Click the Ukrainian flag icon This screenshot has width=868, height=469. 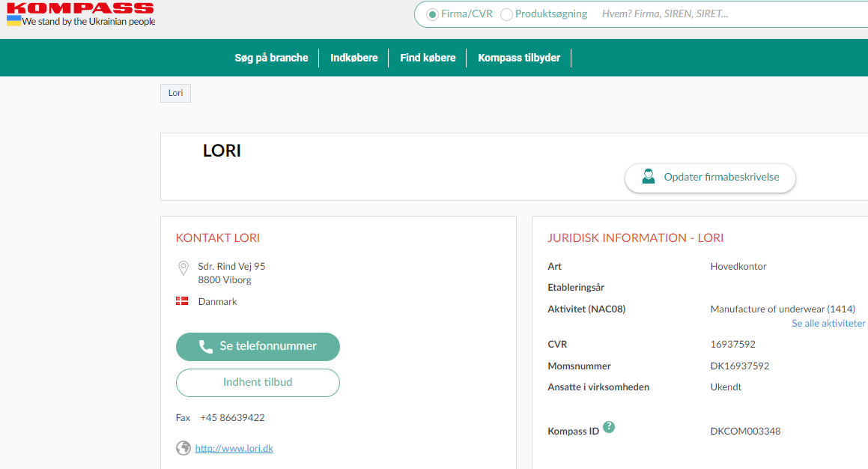13,20
